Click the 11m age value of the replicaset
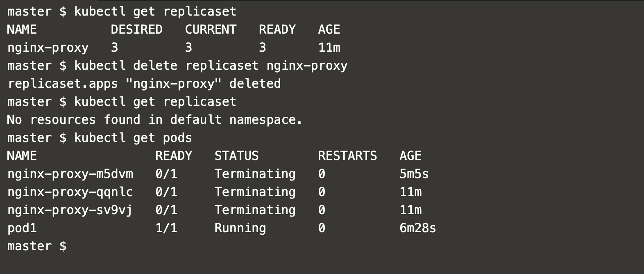 point(329,48)
